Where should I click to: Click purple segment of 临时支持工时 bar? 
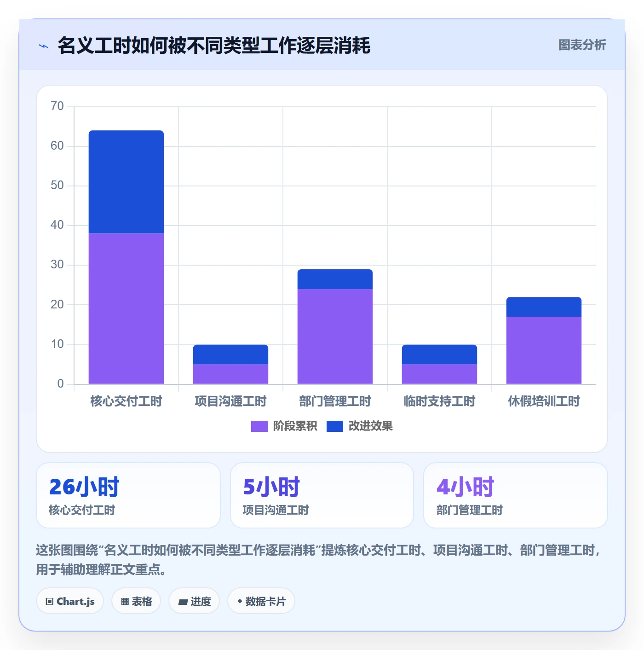point(439,374)
